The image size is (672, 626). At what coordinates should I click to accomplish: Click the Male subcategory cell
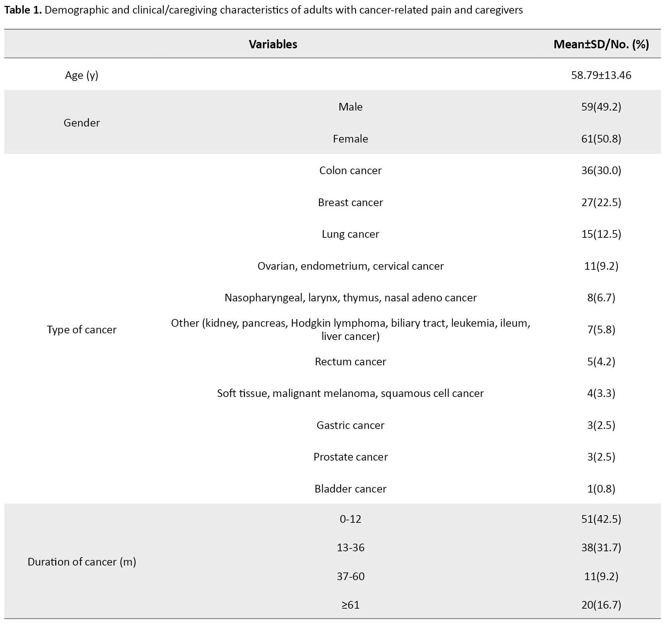[x=350, y=107]
